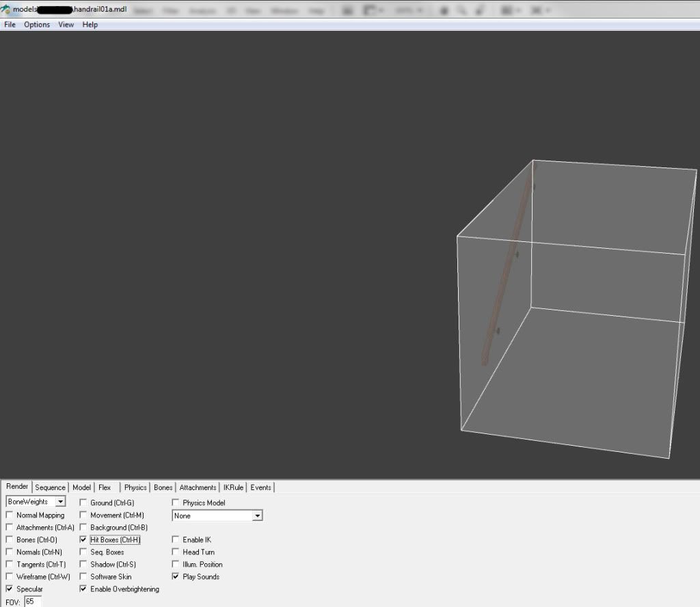The image size is (700, 607).
Task: Disable the Play Sounds checkbox
Action: (176, 577)
